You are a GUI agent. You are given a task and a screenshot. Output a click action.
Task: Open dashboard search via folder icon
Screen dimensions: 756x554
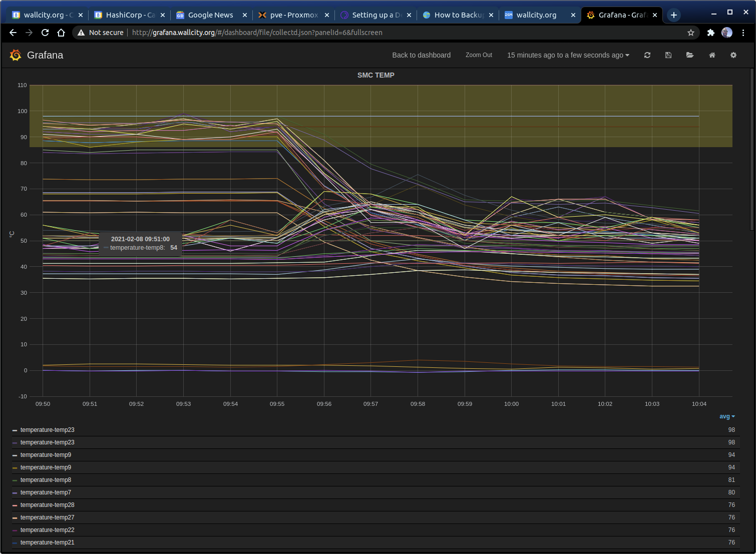(690, 55)
